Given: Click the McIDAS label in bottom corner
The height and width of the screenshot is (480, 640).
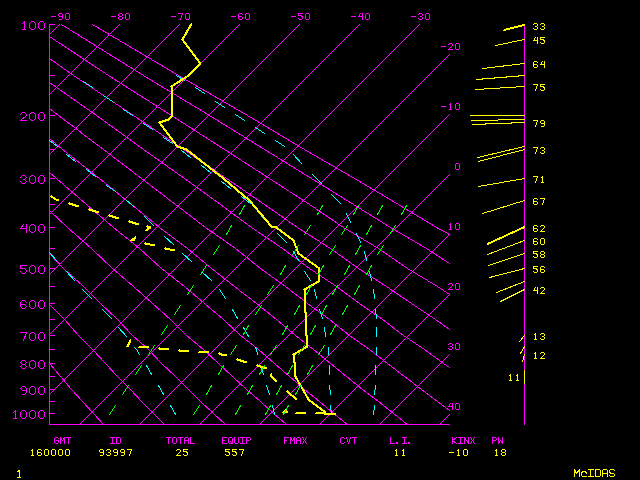Looking at the screenshot, I should click(596, 472).
